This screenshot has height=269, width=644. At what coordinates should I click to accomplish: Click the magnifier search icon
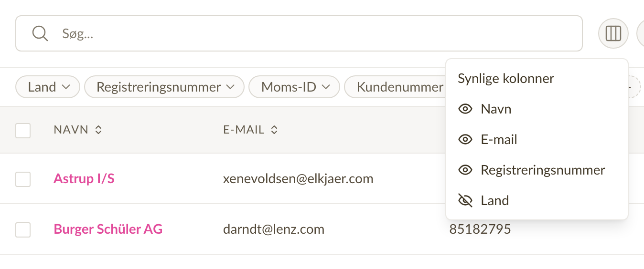40,33
